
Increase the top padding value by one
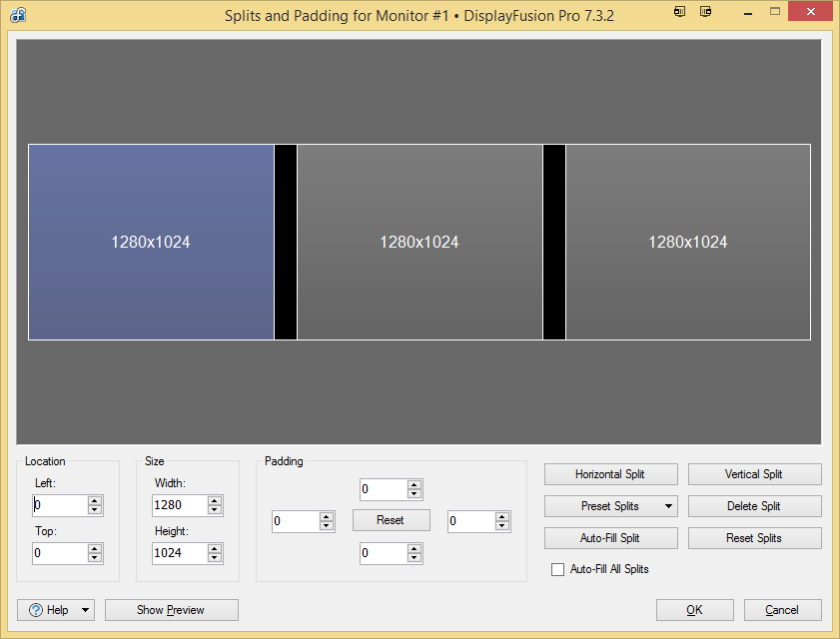pos(415,484)
